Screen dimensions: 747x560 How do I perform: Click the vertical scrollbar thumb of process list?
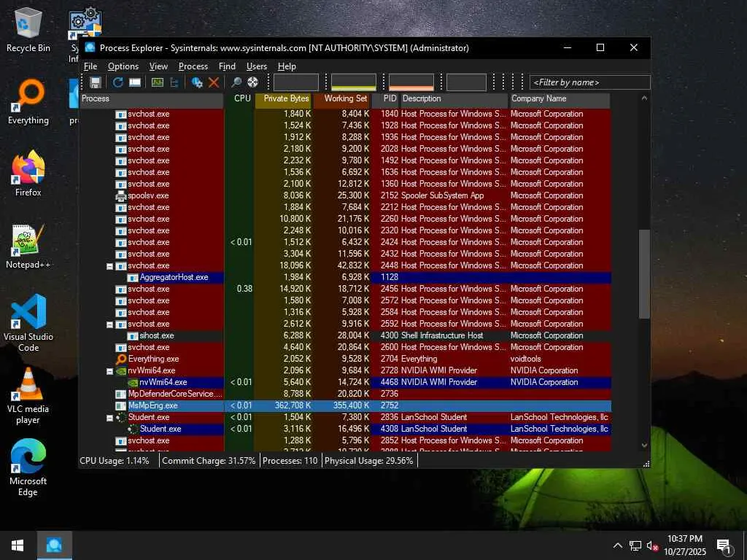coord(644,274)
